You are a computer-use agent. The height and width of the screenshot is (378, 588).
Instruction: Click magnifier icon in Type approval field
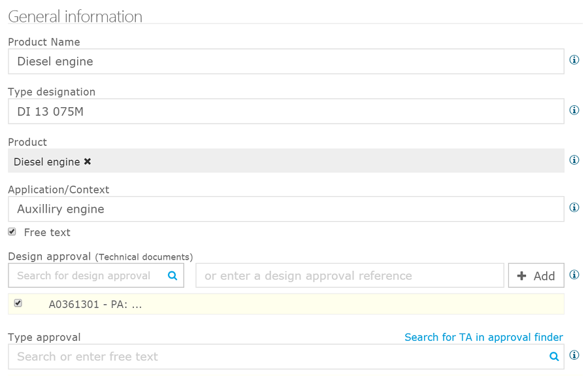(554, 356)
